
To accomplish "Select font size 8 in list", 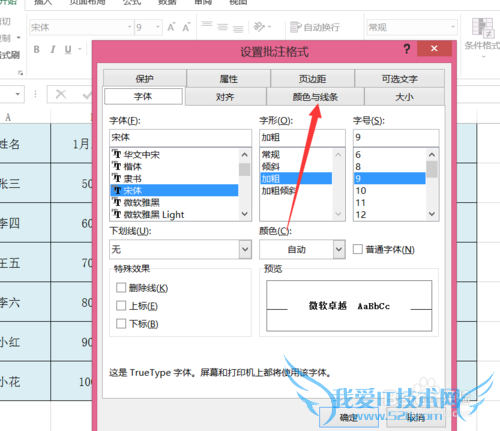I will 390,166.
